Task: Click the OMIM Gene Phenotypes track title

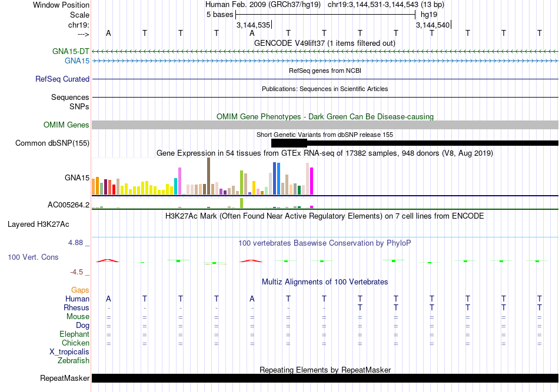Action: (x=325, y=116)
